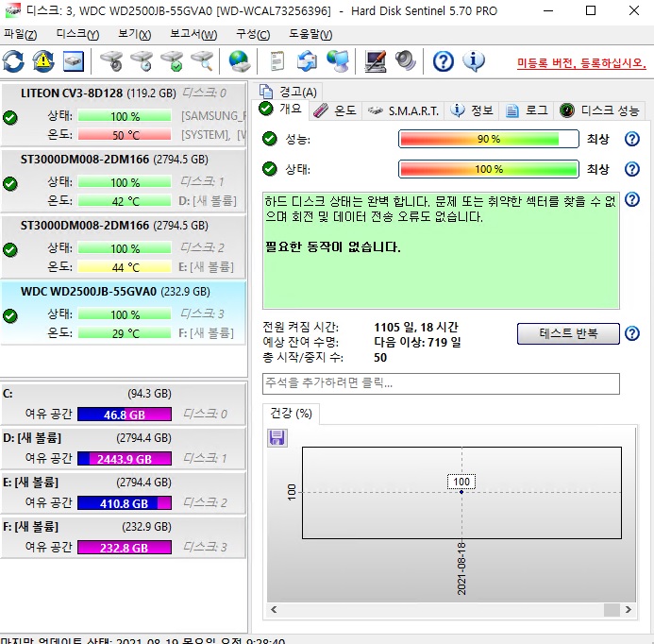Screen dimensions: 654x644
Task: Switch to the 로그 tab
Action: [527, 110]
